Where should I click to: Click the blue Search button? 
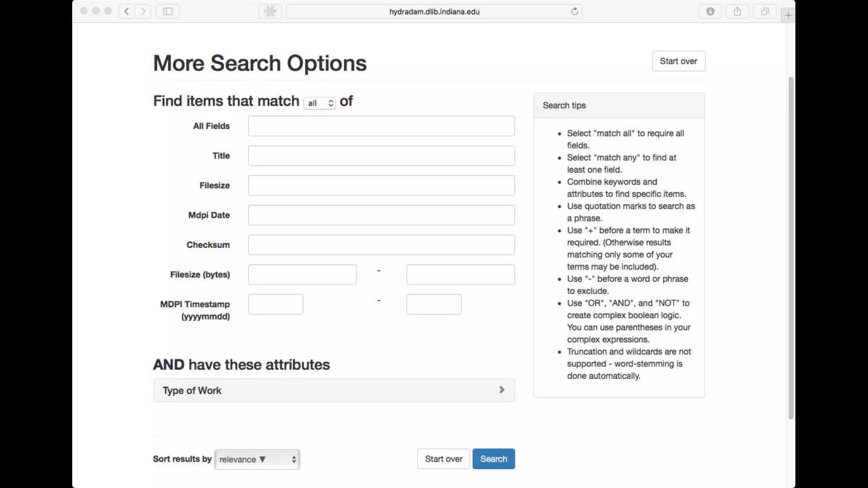click(493, 459)
